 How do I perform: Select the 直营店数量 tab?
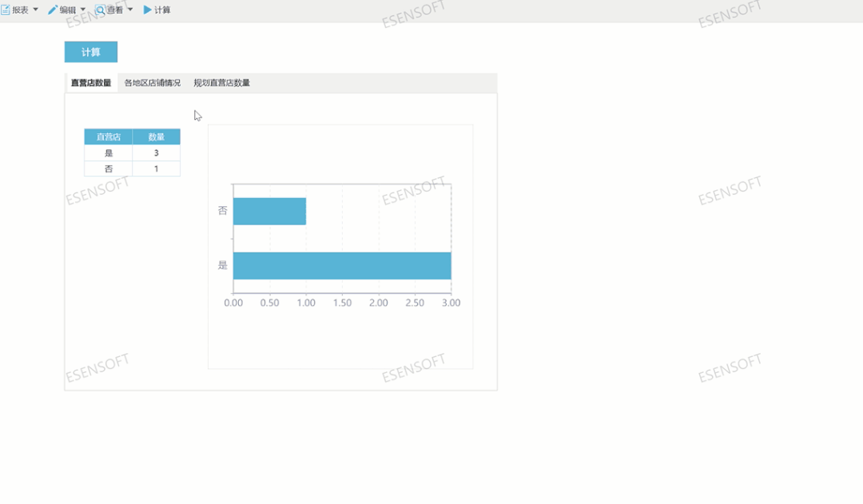tap(91, 83)
